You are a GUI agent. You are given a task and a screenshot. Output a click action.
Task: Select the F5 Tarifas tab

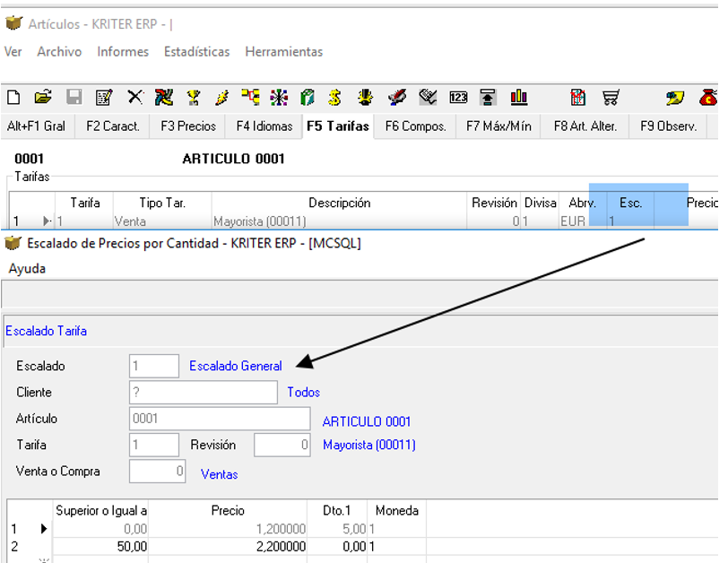[x=338, y=126]
